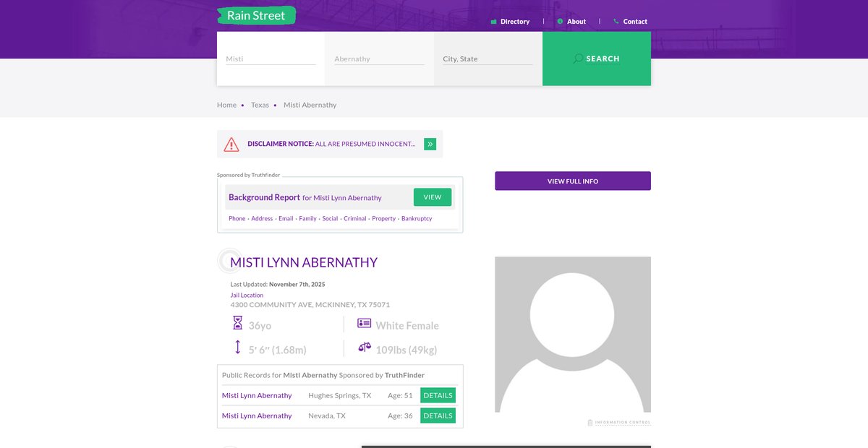Open Details for the Hughes Springs record

pos(438,395)
